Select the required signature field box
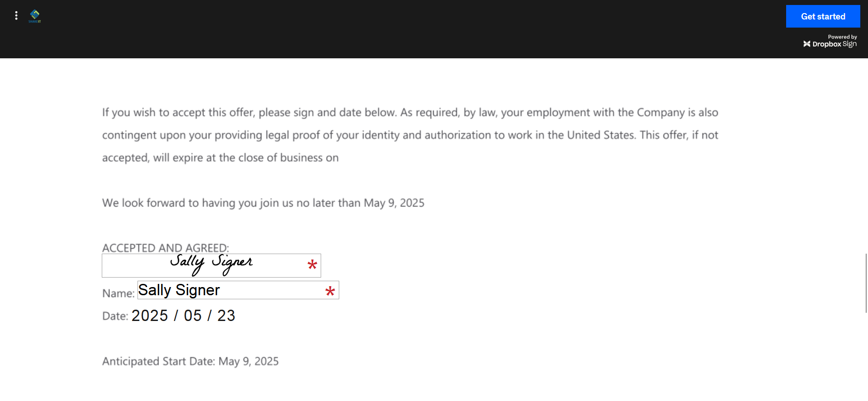This screenshot has height=401, width=868. pyautogui.click(x=211, y=265)
